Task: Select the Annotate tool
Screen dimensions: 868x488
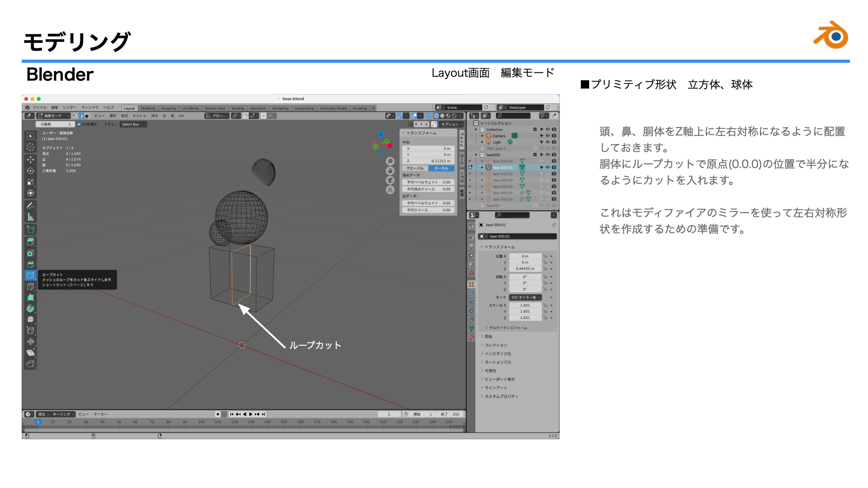Action: point(30,206)
